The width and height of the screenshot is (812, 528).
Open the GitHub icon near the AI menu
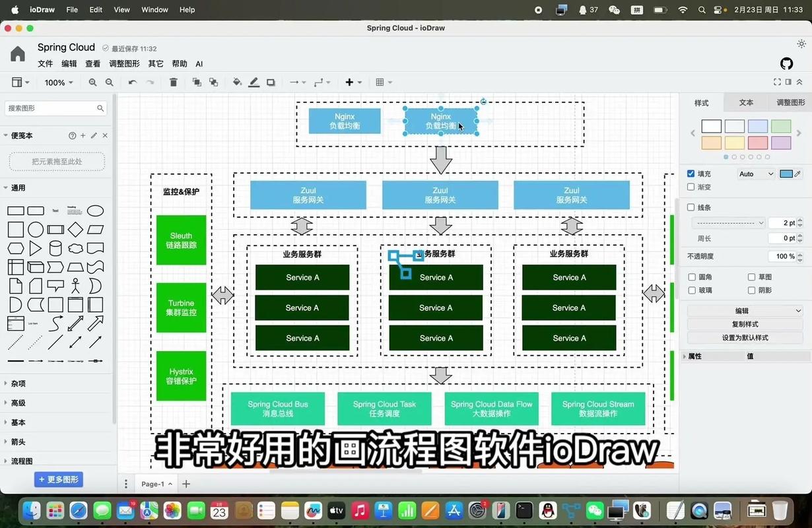[x=786, y=63]
